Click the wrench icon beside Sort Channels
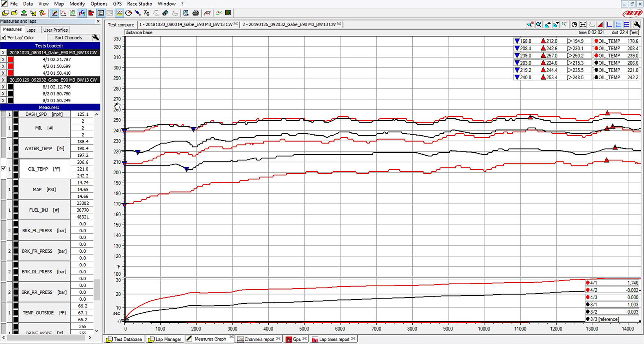This screenshot has width=644, height=344. tap(96, 37)
